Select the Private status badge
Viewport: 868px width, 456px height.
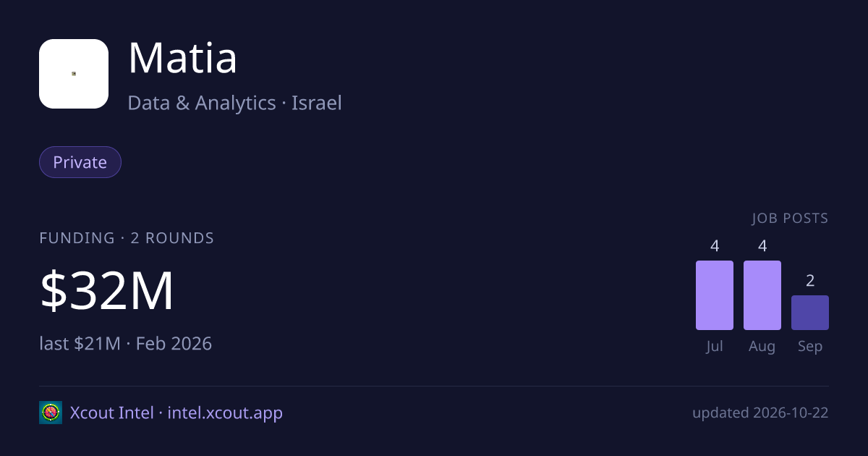80,162
